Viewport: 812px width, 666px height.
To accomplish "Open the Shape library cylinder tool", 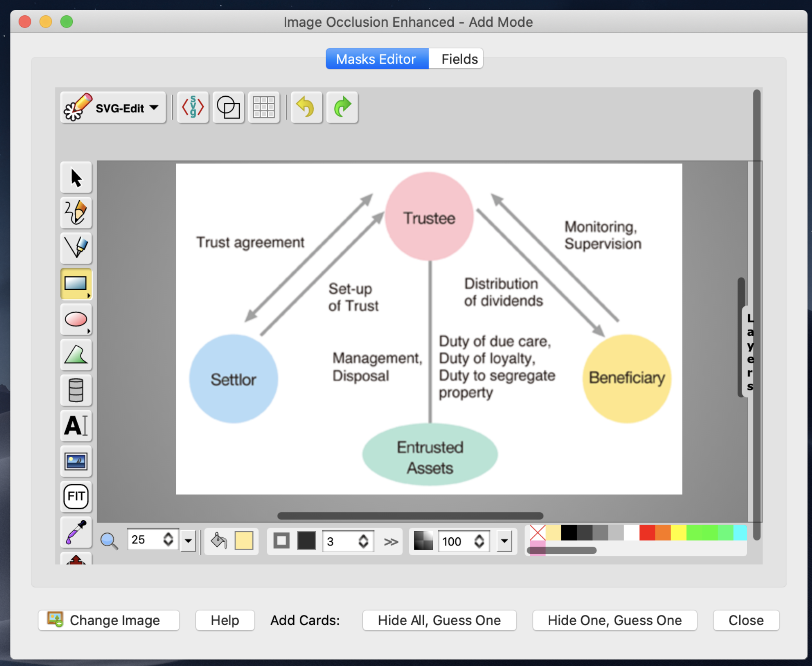I will [x=76, y=390].
